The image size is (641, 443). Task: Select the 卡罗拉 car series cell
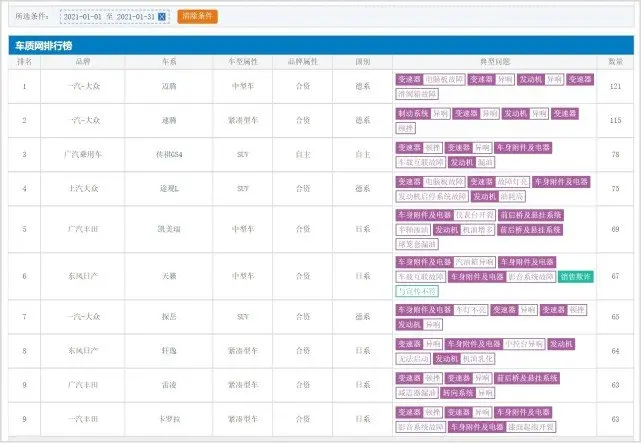169,419
